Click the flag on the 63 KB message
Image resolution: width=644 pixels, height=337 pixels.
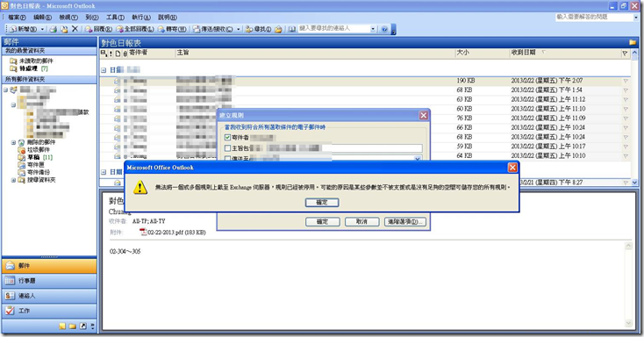coord(625,99)
